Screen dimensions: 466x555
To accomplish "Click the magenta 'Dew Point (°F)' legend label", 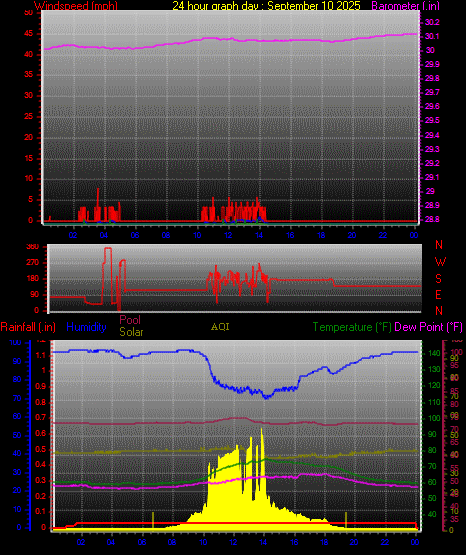I will (x=428, y=327).
